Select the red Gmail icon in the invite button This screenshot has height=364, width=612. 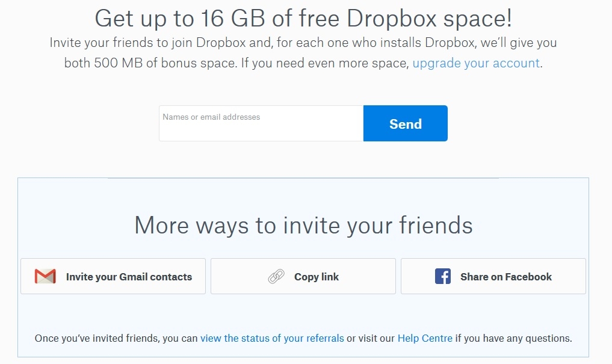click(44, 276)
